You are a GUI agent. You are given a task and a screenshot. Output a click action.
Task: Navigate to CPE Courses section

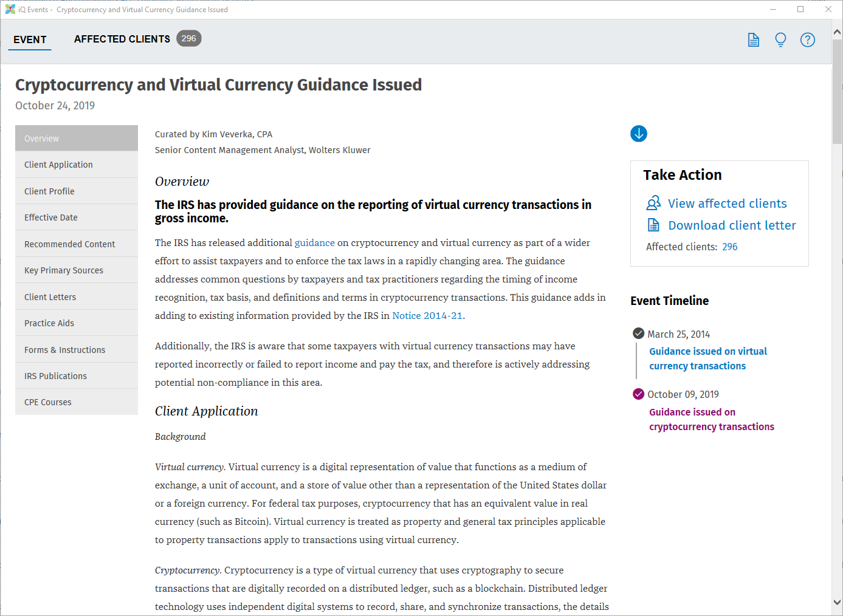tap(48, 402)
